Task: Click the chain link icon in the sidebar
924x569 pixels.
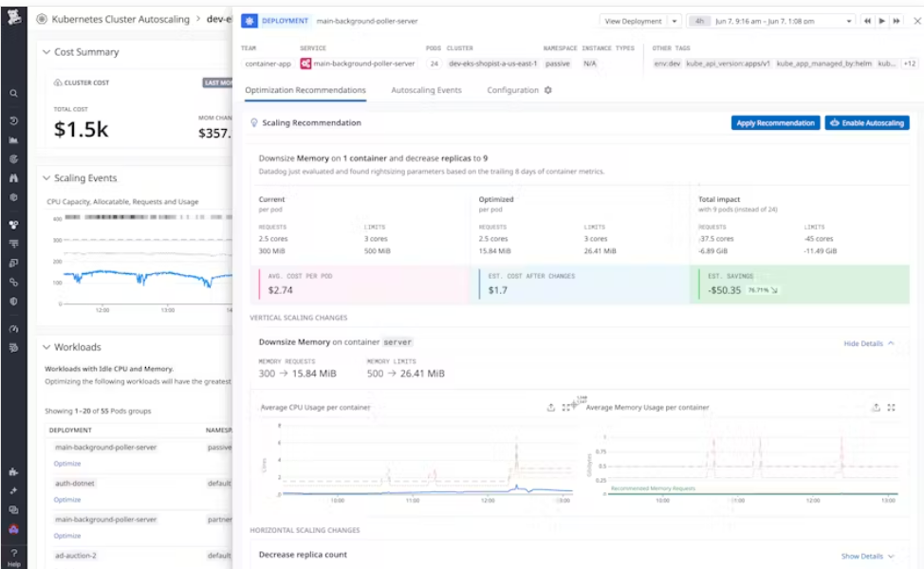Action: click(13, 283)
